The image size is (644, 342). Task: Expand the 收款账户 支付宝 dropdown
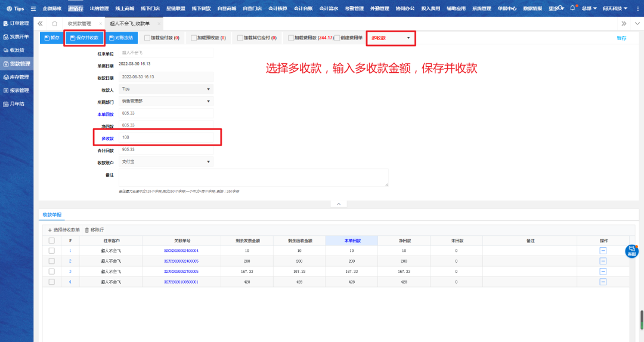[166, 162]
